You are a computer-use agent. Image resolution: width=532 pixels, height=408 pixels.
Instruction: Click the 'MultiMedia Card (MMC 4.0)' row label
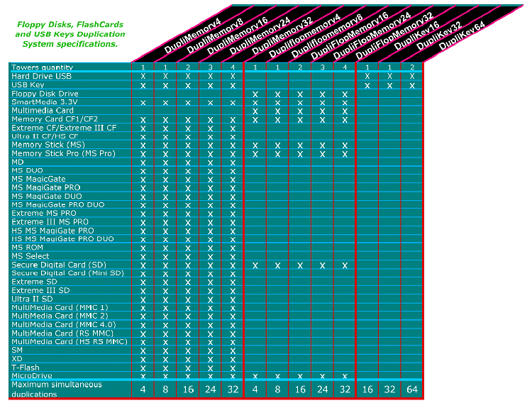pos(63,324)
